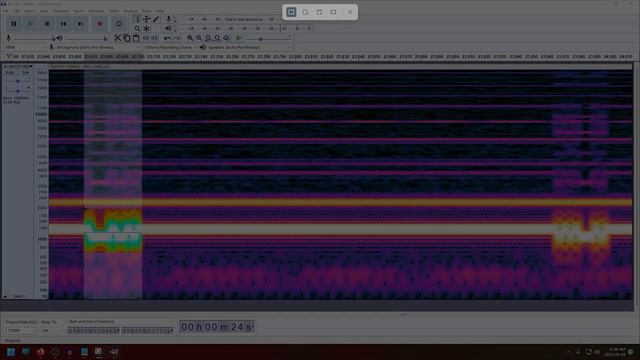Click Fit selection to width icon
This screenshot has height=360, width=640.
click(x=208, y=38)
